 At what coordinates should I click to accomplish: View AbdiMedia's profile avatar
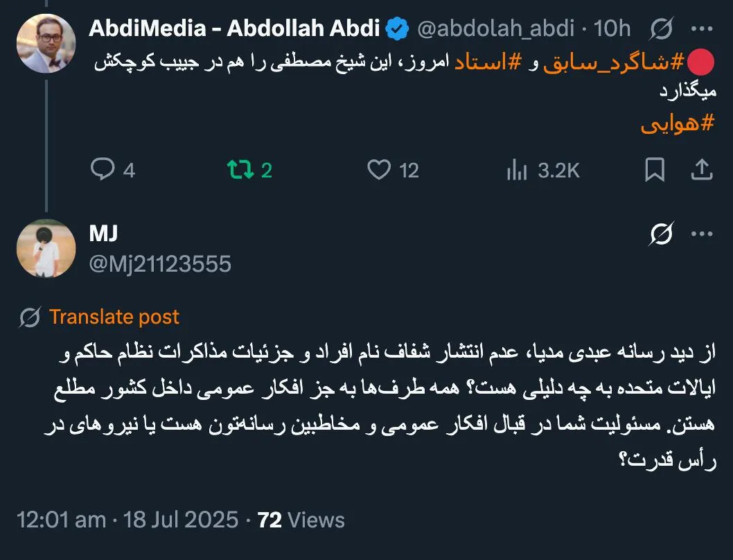[x=46, y=43]
